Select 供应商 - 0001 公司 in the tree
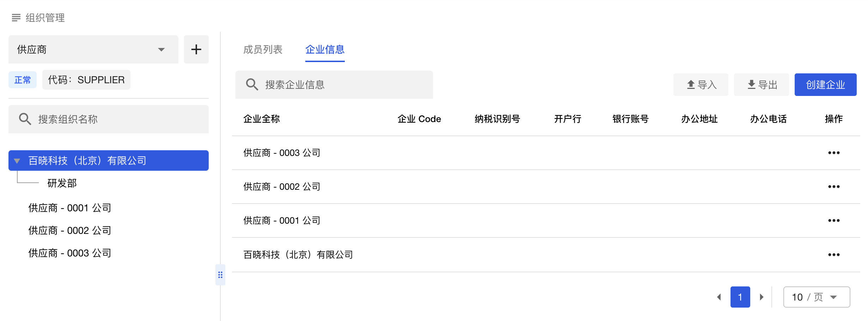868x321 pixels. point(70,208)
